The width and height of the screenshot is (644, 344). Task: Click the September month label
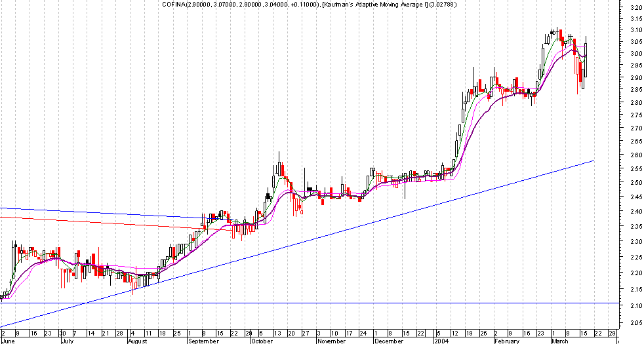tap(203, 341)
